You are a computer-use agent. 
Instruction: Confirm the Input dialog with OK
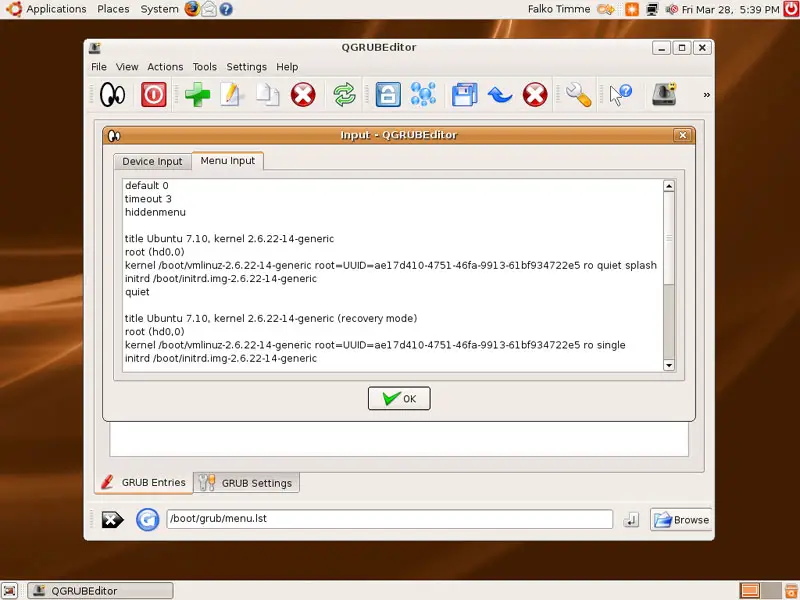399,398
